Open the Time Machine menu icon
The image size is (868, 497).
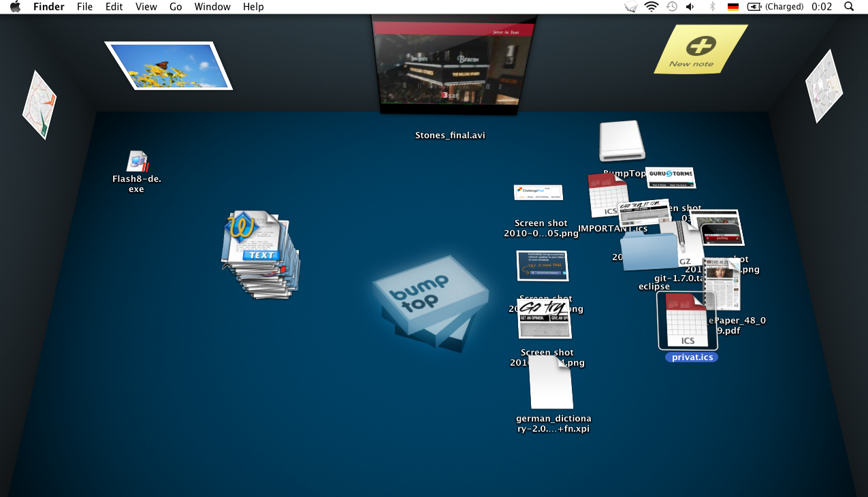point(671,7)
